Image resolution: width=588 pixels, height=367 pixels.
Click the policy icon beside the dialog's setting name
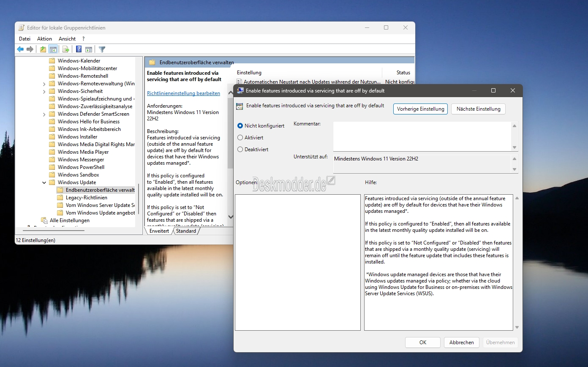point(240,106)
